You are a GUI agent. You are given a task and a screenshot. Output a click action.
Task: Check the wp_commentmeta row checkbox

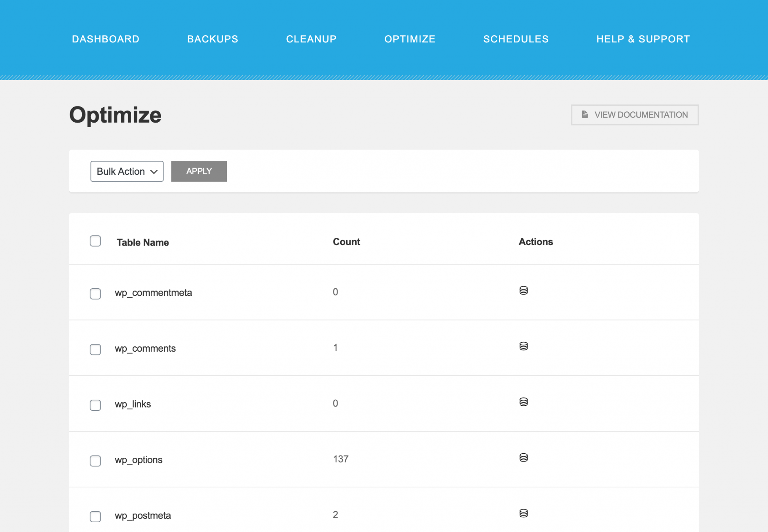pyautogui.click(x=95, y=294)
